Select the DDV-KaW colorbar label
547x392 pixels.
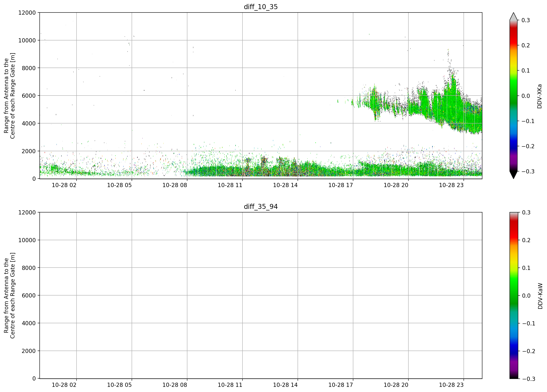pos(540,296)
